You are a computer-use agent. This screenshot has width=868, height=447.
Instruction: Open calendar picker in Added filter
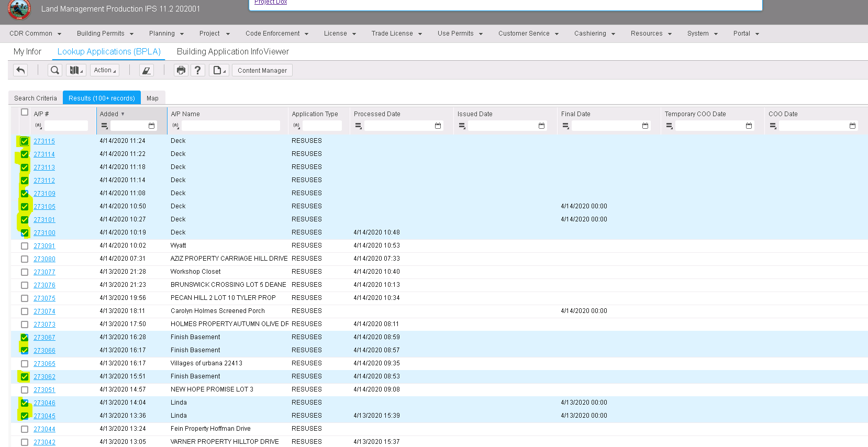click(152, 126)
